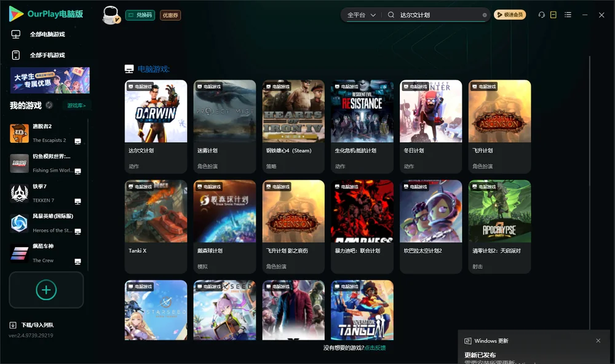Viewport: 615px width, 364px height.
Task: Click the yellow mini-mode window icon
Action: point(553,15)
